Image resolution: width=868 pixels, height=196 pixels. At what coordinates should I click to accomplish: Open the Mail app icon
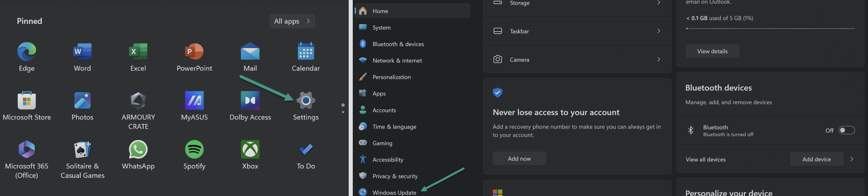tap(250, 52)
